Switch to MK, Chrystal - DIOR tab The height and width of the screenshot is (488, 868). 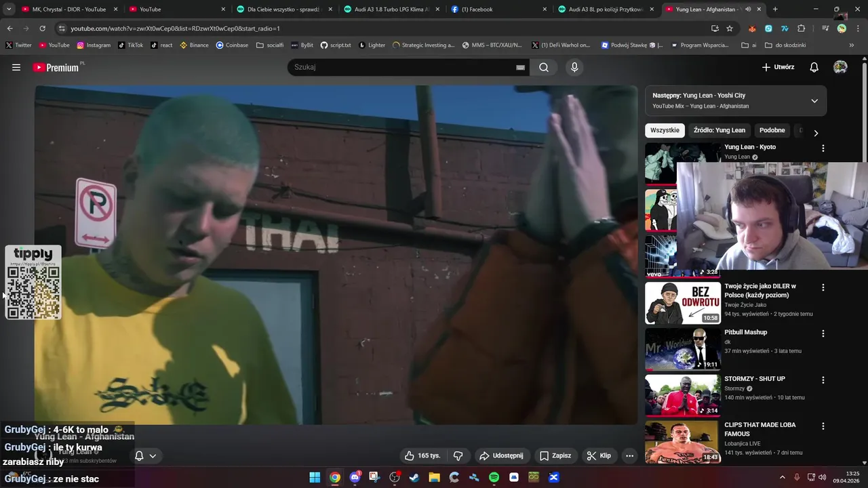70,9
